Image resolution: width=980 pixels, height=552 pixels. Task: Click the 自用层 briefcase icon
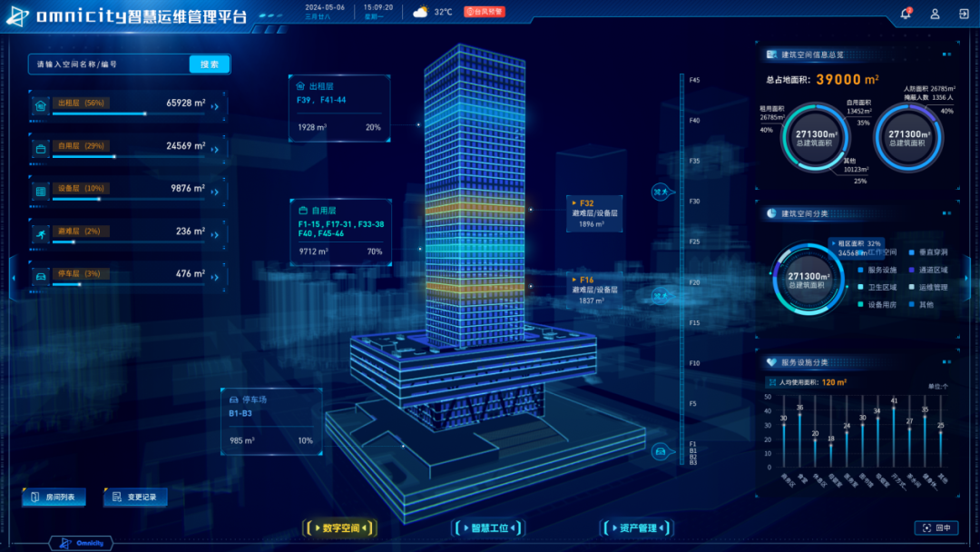pos(40,147)
